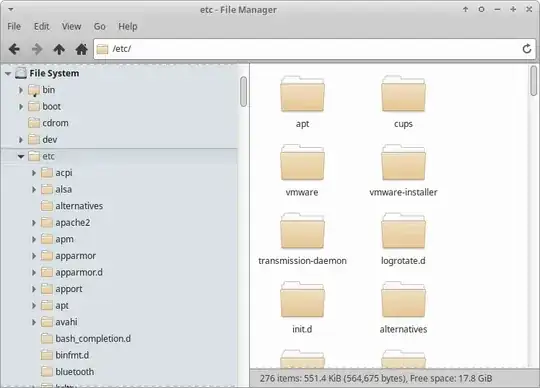Collapse the etc tree node
Viewport: 540px width, 388px height.
tap(21, 156)
